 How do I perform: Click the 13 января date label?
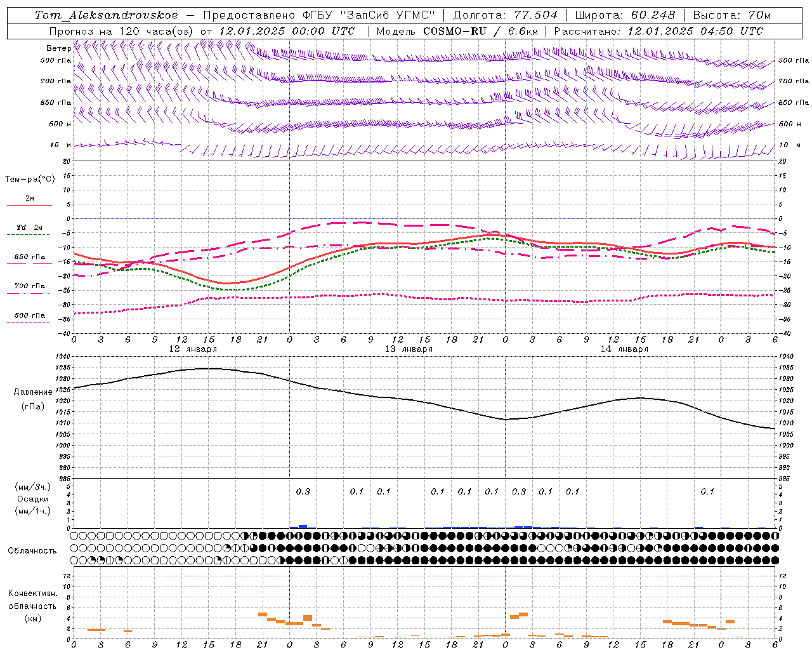pyautogui.click(x=409, y=349)
